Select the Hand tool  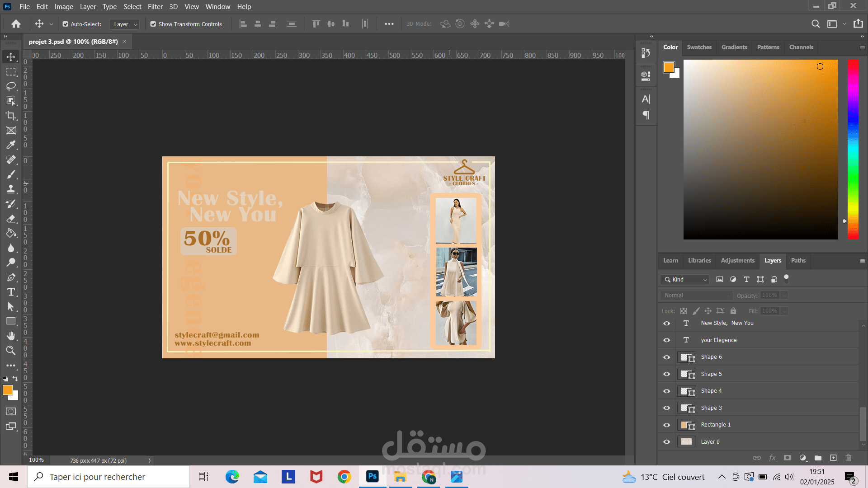click(x=11, y=336)
